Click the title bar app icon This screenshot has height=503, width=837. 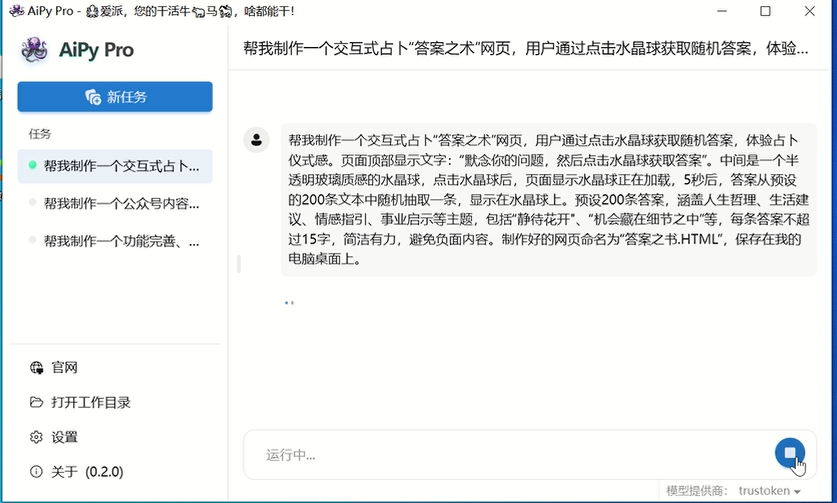[x=17, y=11]
